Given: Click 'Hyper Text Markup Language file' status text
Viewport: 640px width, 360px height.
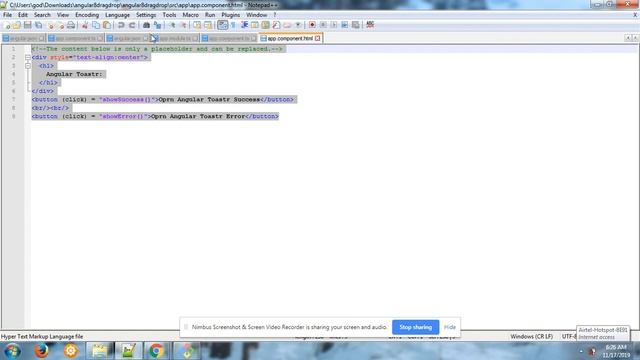Looking at the screenshot, I should tap(42, 337).
